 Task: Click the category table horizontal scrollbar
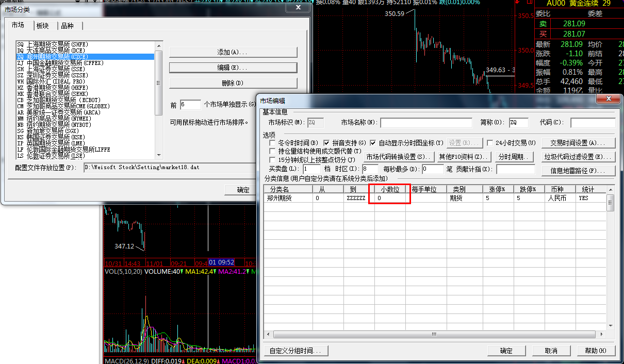[x=435, y=335]
